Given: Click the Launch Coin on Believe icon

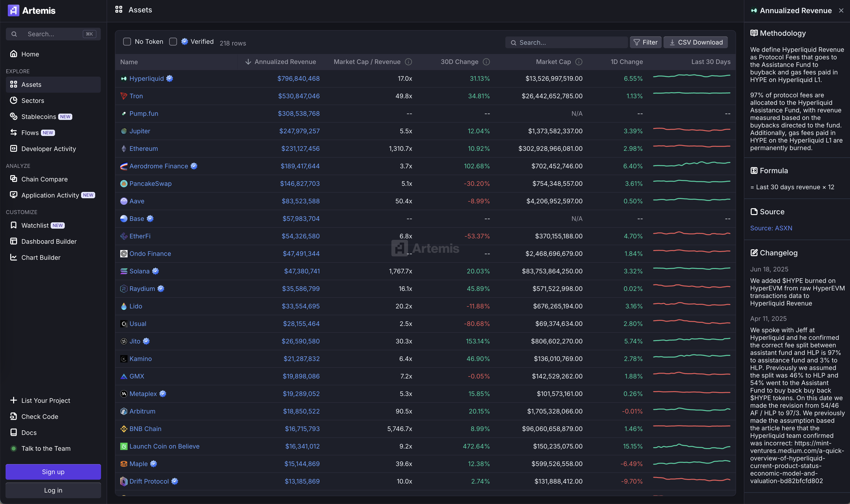Looking at the screenshot, I should [124, 446].
